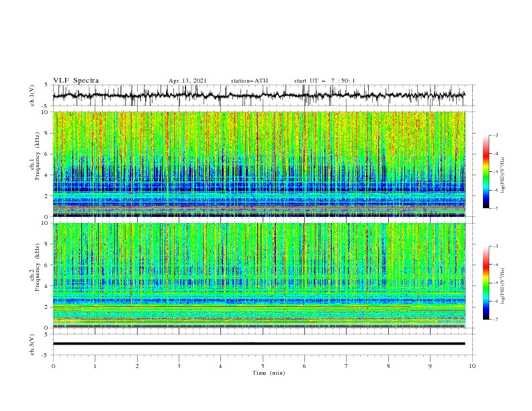Select the date text "Apr. 13, 2021"
This screenshot has height=411, width=532.
pyautogui.click(x=187, y=81)
